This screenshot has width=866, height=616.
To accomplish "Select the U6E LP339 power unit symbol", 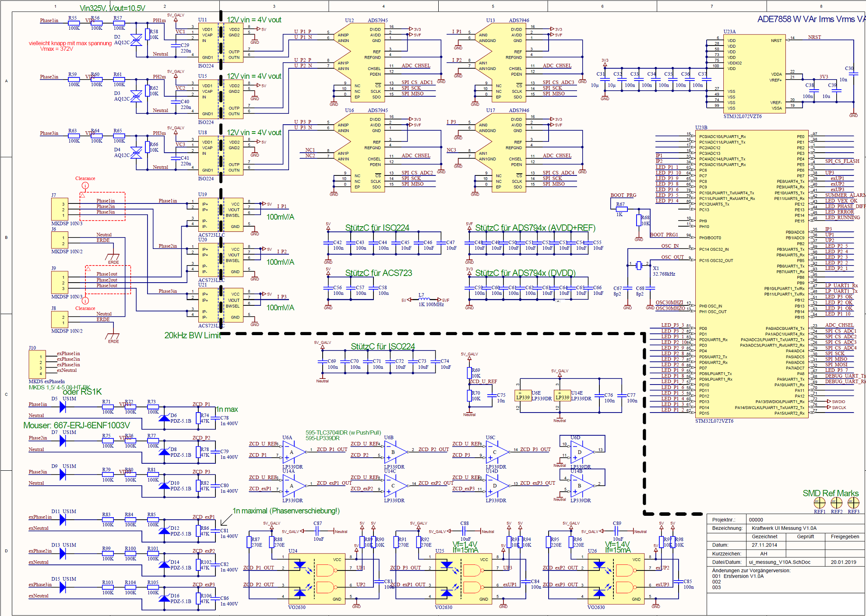I will pyautogui.click(x=523, y=395).
